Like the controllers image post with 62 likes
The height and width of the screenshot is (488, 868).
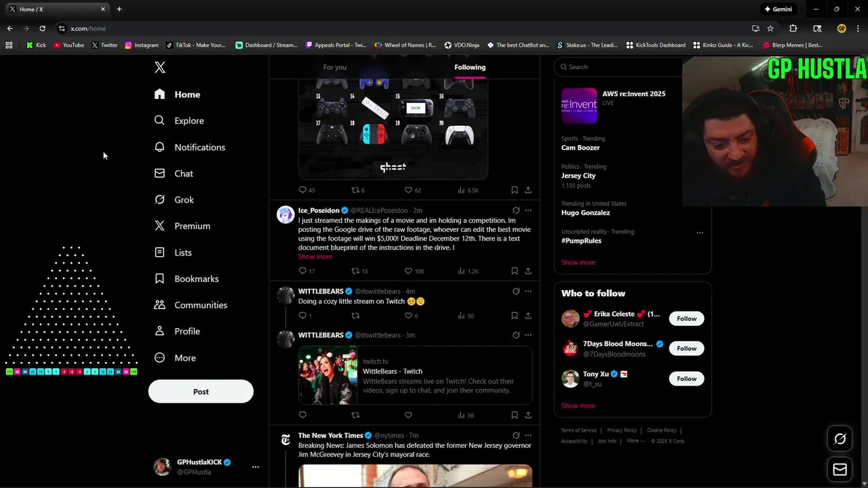[x=408, y=190]
